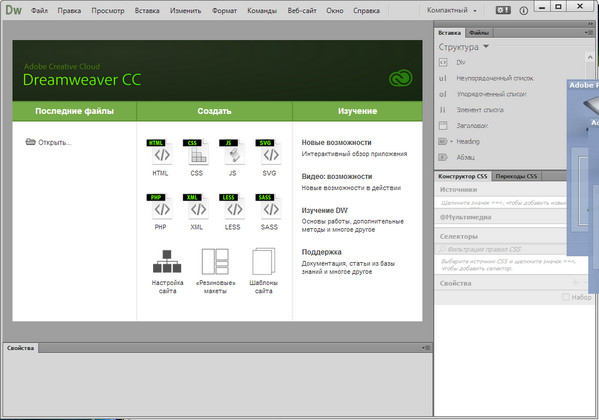Screen dimensions: 599x420
Task: Create a new PHP file icon
Action: [160, 206]
